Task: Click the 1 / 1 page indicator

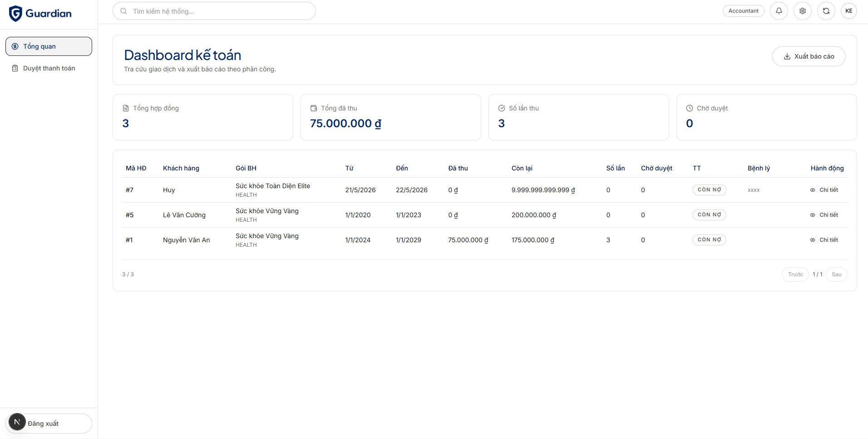Action: pyautogui.click(x=818, y=274)
